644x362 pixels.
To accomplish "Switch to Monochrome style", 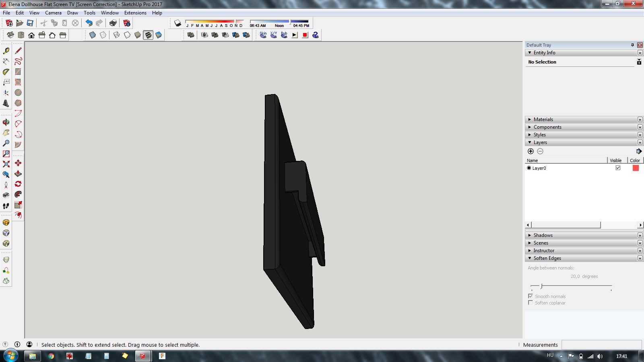I will pos(159,35).
